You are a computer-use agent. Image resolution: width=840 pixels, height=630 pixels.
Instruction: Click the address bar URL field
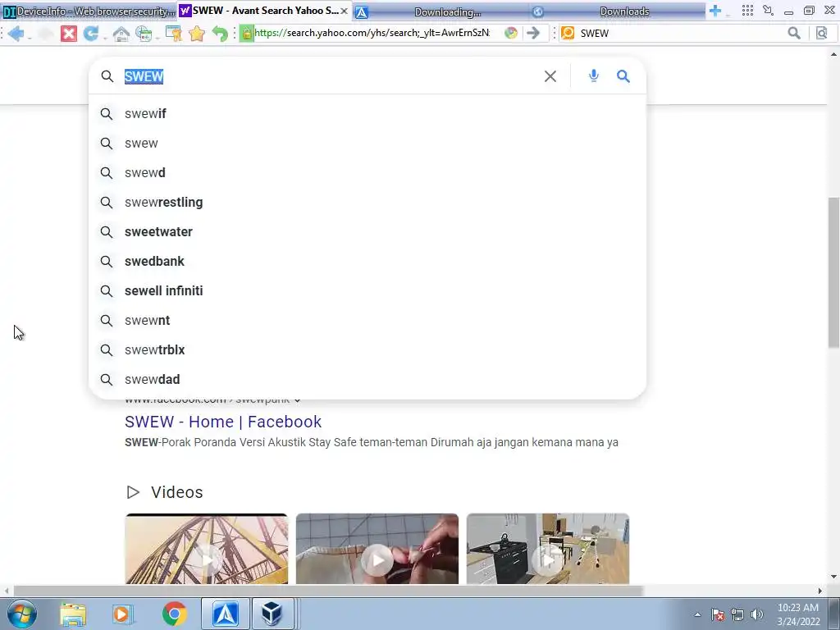point(372,33)
